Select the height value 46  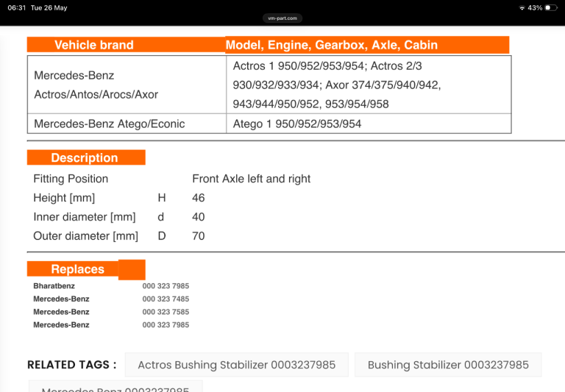coord(198,198)
